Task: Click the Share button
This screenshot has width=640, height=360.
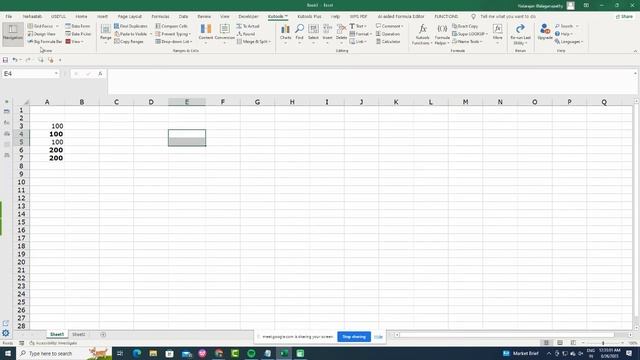Action: click(624, 16)
